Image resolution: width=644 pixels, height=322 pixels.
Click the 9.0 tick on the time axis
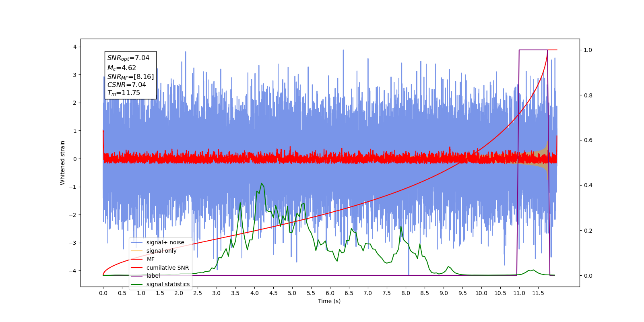pos(444,293)
